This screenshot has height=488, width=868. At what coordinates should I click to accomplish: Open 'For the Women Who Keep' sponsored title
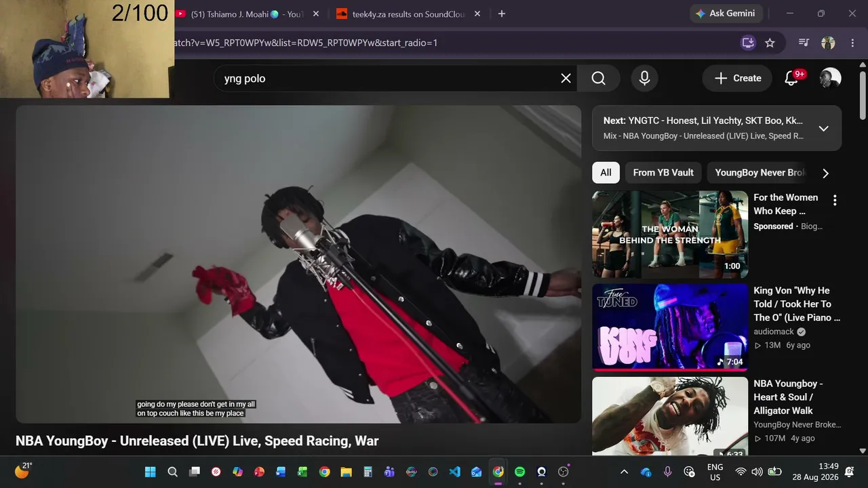[x=786, y=204]
